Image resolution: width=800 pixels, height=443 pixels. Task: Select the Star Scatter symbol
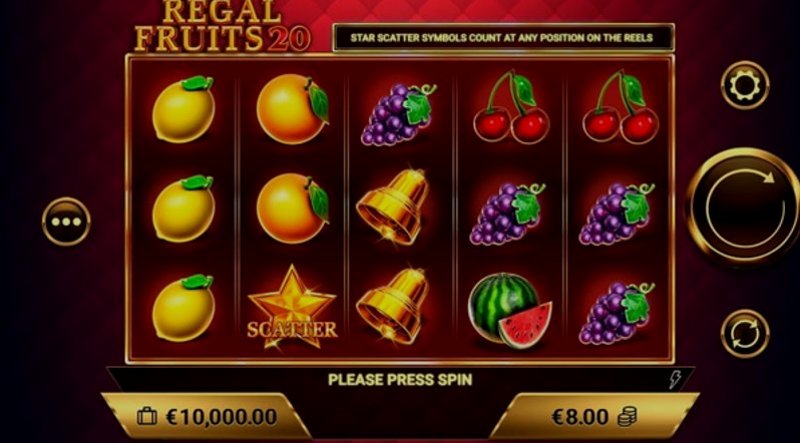tap(292, 307)
